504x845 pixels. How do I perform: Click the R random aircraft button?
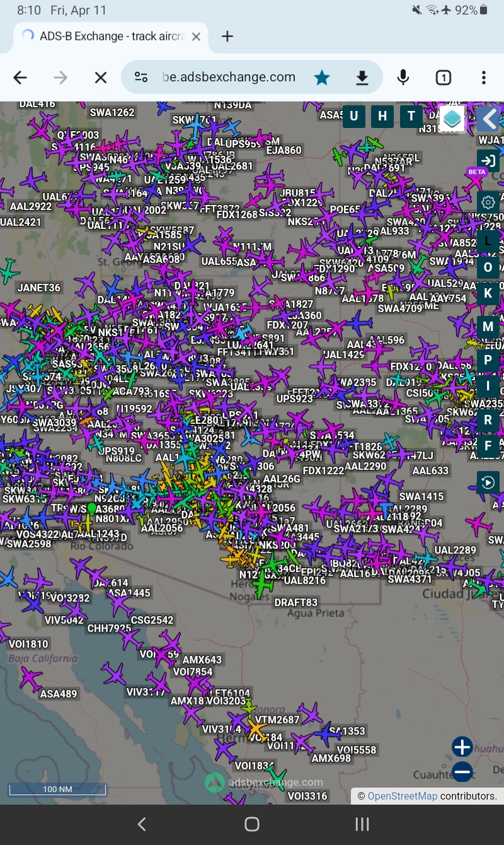pyautogui.click(x=488, y=420)
